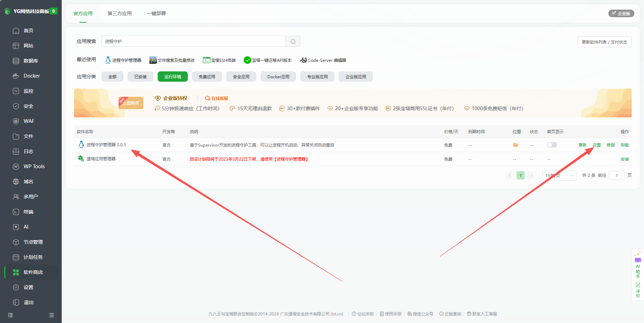Go to the next page arrow

click(x=532, y=175)
